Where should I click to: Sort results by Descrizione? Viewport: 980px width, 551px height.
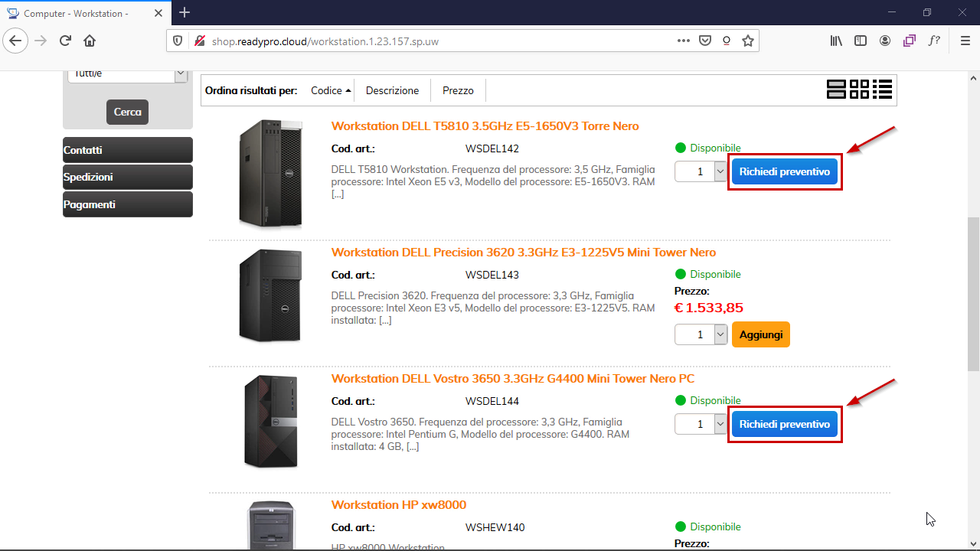coord(392,90)
